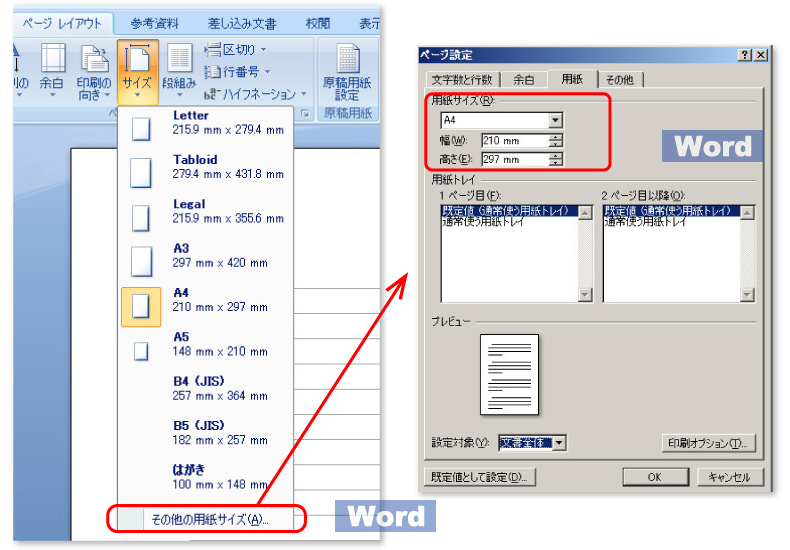Click the A5 page thumbnail icon

(141, 351)
